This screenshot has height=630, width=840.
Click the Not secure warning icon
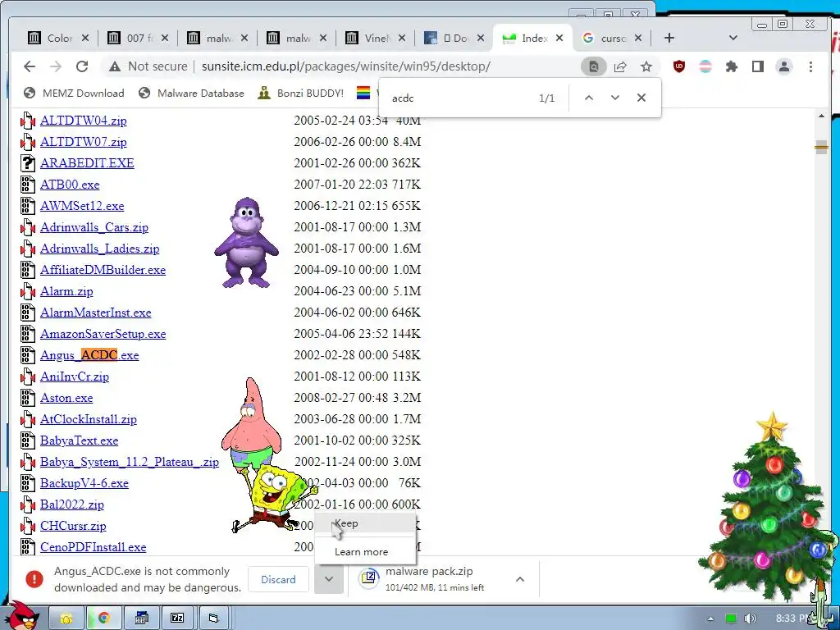[x=115, y=66]
